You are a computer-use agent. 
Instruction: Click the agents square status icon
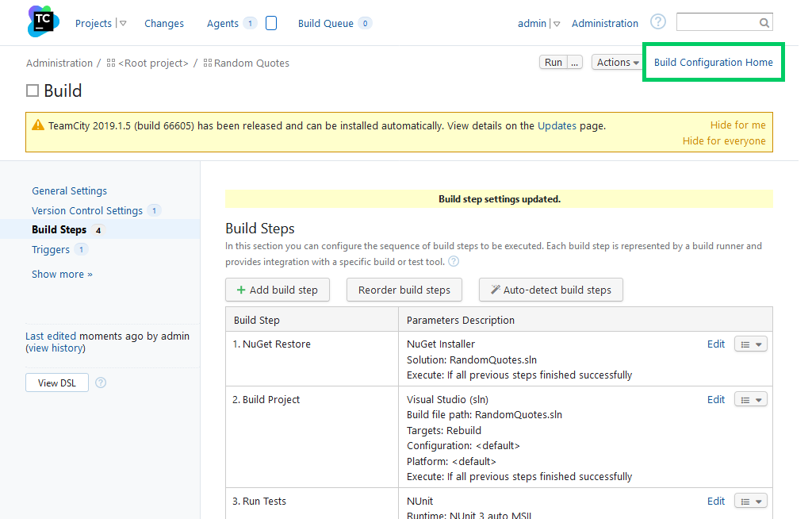click(271, 23)
